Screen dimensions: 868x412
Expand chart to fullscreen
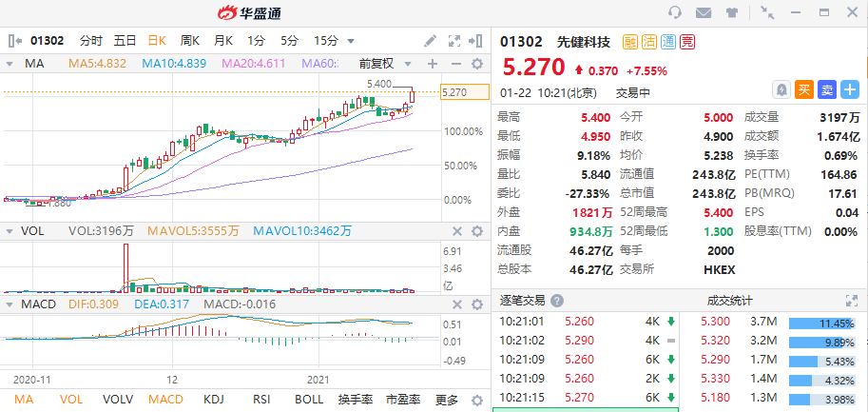point(453,40)
